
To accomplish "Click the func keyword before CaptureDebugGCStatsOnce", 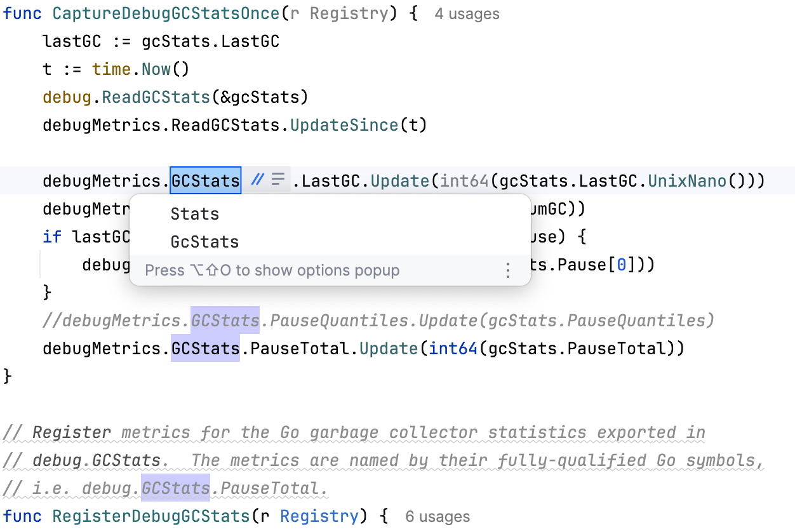I will pyautogui.click(x=22, y=13).
